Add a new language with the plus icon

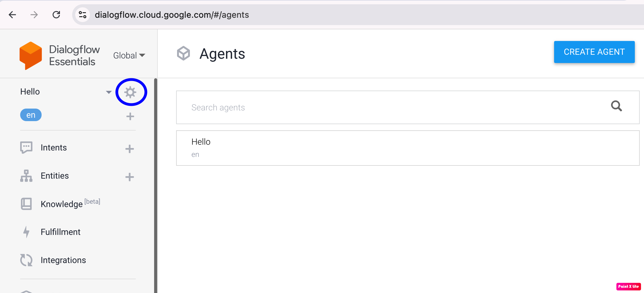130,116
